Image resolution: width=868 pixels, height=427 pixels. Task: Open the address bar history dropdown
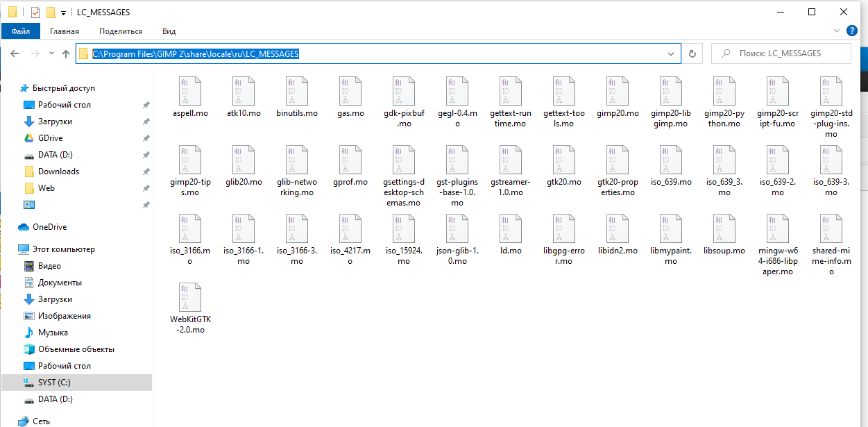point(671,53)
